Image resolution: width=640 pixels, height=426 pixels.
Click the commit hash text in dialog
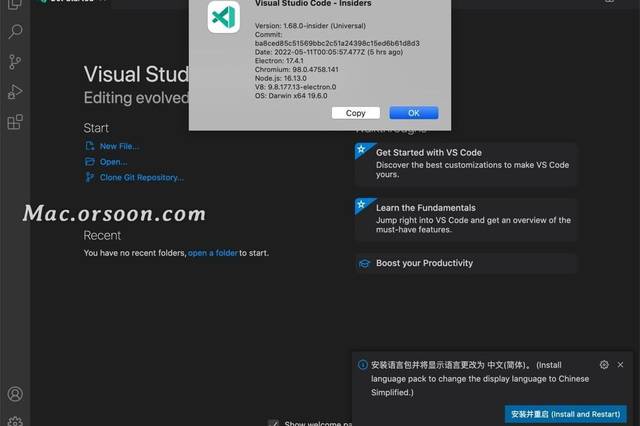(337, 43)
